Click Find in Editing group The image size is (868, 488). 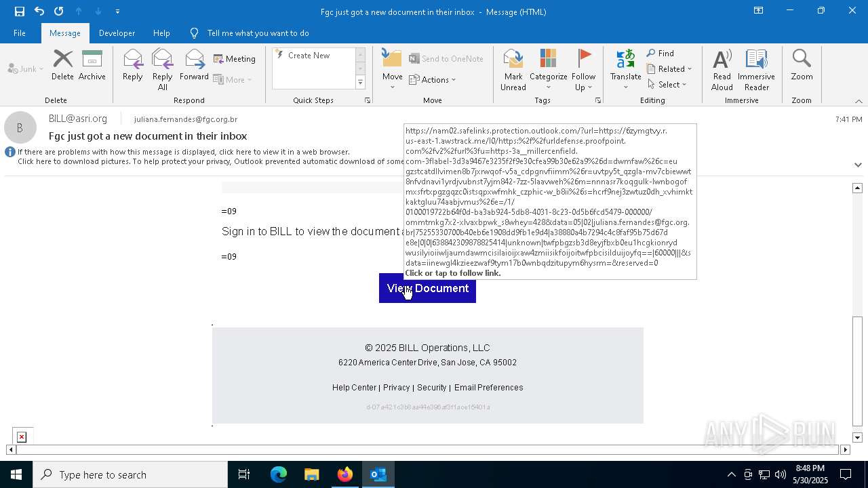tap(660, 54)
